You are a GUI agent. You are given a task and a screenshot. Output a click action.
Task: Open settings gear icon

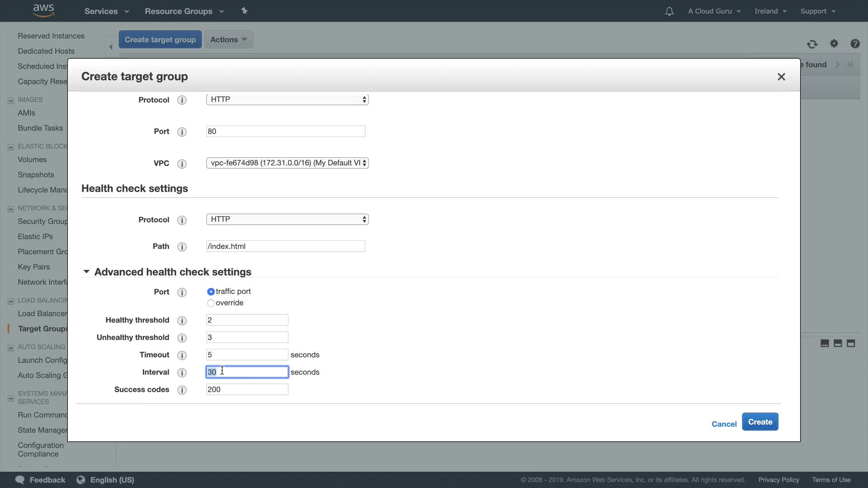(834, 43)
